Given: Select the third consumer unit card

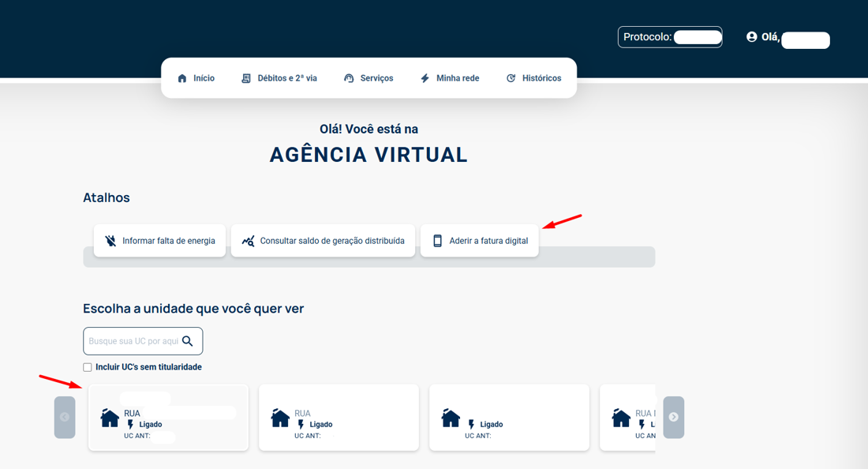Looking at the screenshot, I should click(509, 418).
